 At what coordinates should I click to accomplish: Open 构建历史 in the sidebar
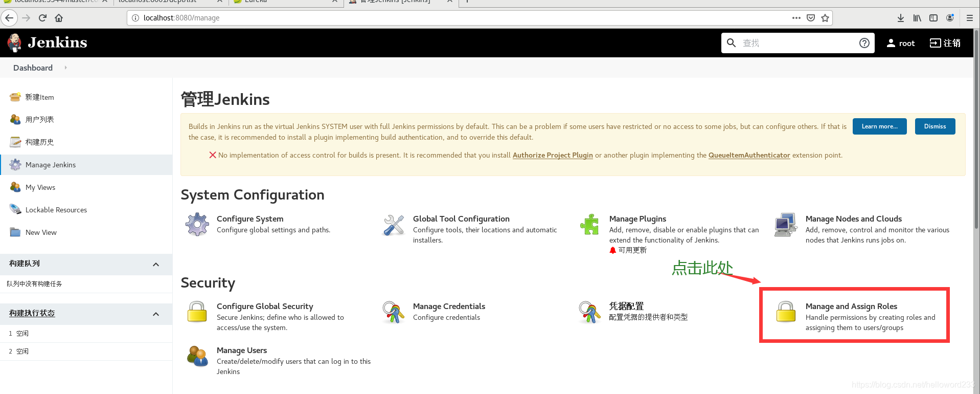pos(40,142)
